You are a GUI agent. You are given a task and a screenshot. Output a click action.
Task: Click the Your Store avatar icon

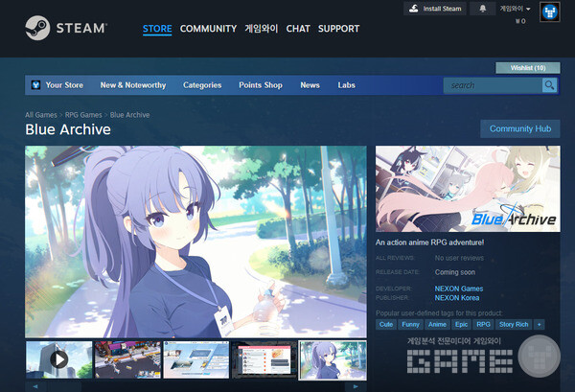(35, 85)
